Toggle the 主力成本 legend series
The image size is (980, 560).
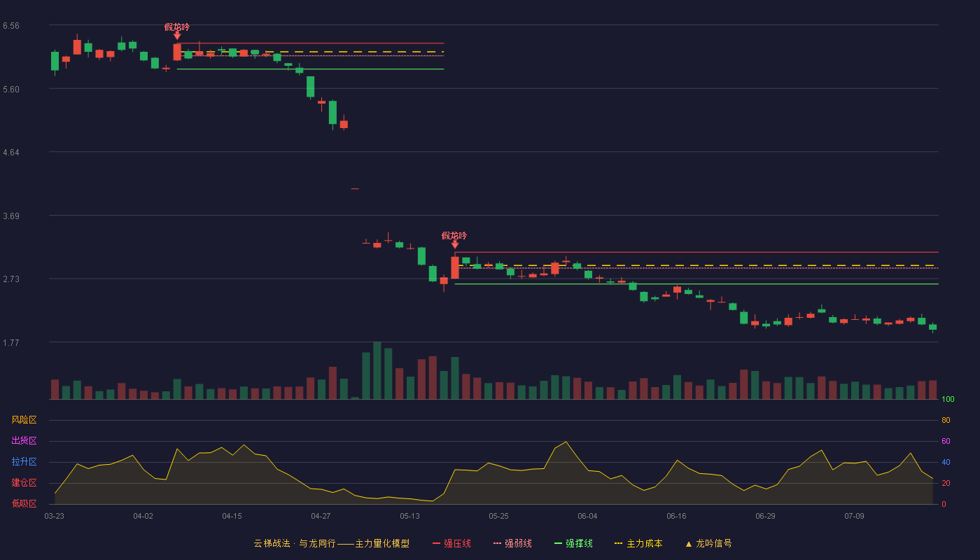pos(638,543)
